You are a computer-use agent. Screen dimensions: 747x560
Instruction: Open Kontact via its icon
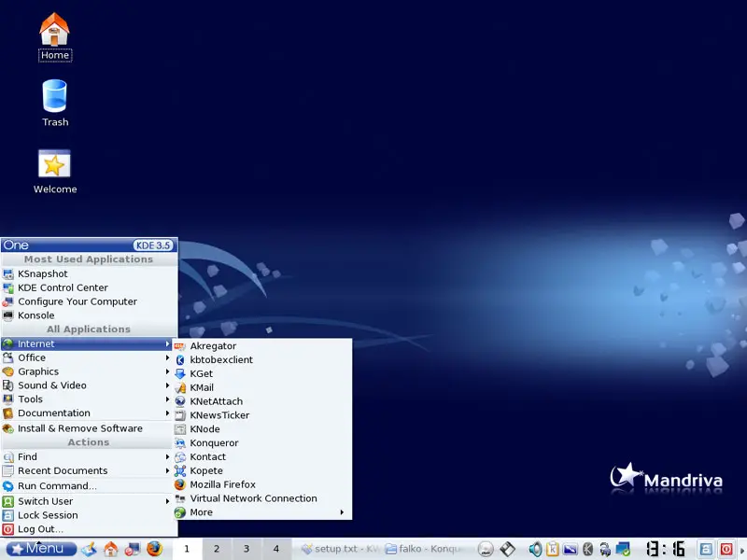click(179, 456)
